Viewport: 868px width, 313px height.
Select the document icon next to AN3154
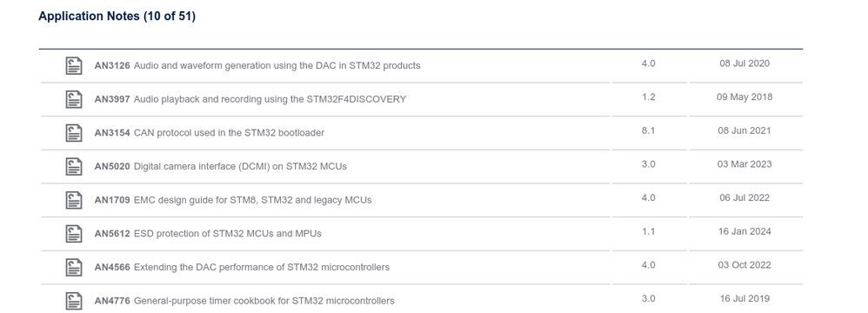click(74, 133)
